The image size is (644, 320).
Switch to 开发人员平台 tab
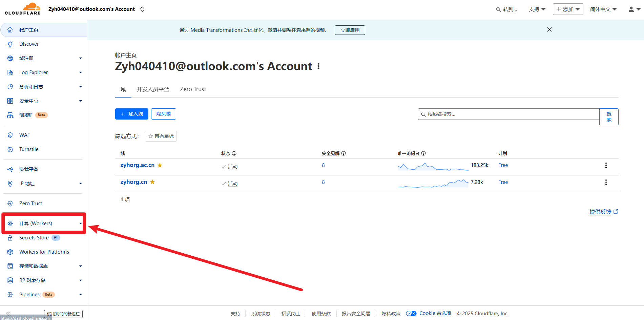click(153, 89)
